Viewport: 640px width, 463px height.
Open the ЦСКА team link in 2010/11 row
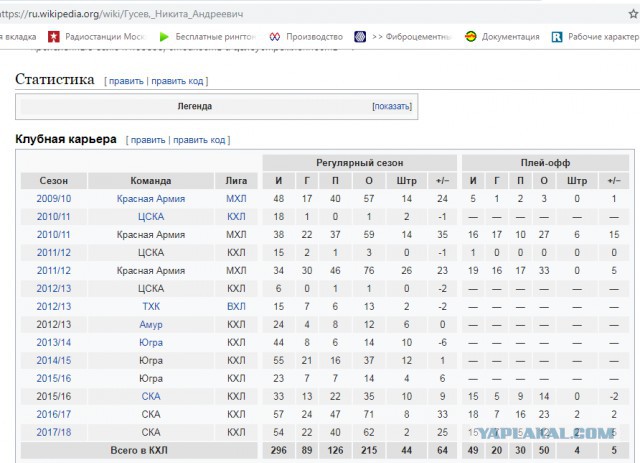[151, 217]
